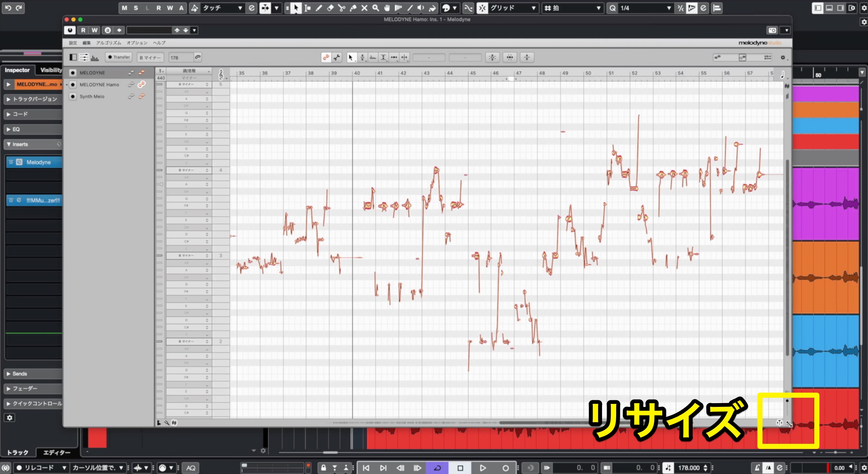Switch to エディター tab at bottom left

point(57,453)
